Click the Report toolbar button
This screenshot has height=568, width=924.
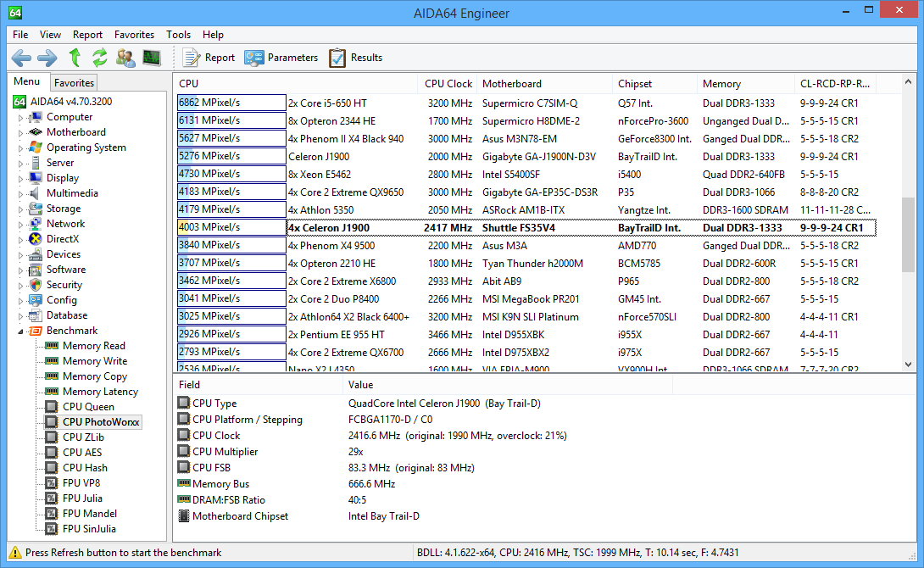209,58
